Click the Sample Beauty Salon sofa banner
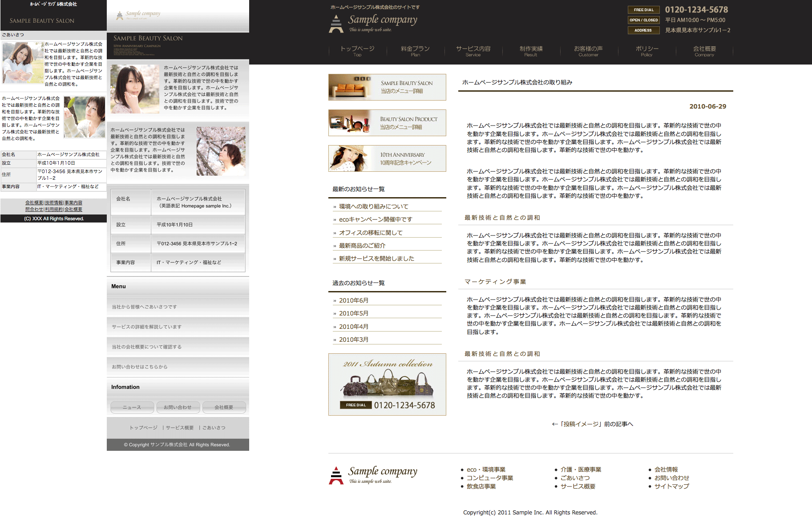The image size is (812, 518). coord(387,87)
